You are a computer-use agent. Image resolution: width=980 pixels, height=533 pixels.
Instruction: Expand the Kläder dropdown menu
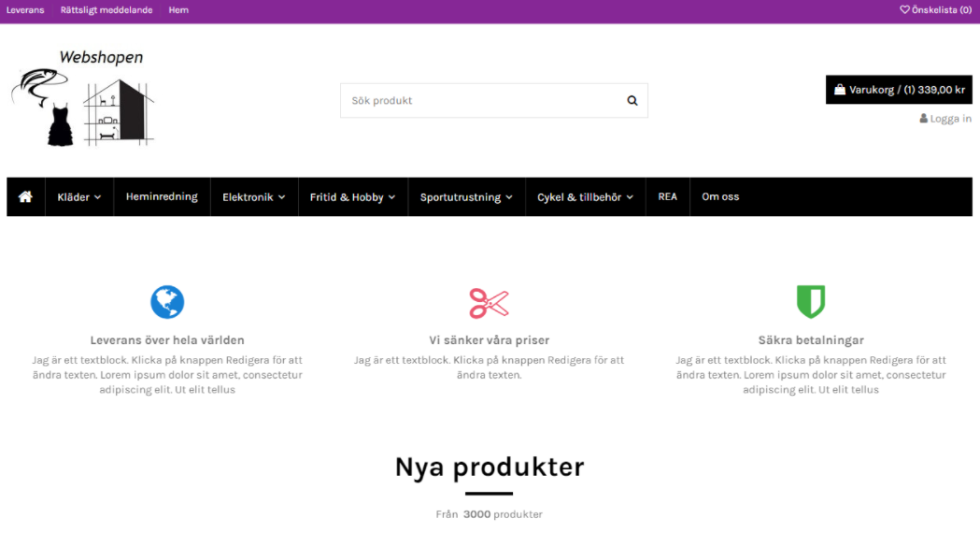[x=78, y=197]
